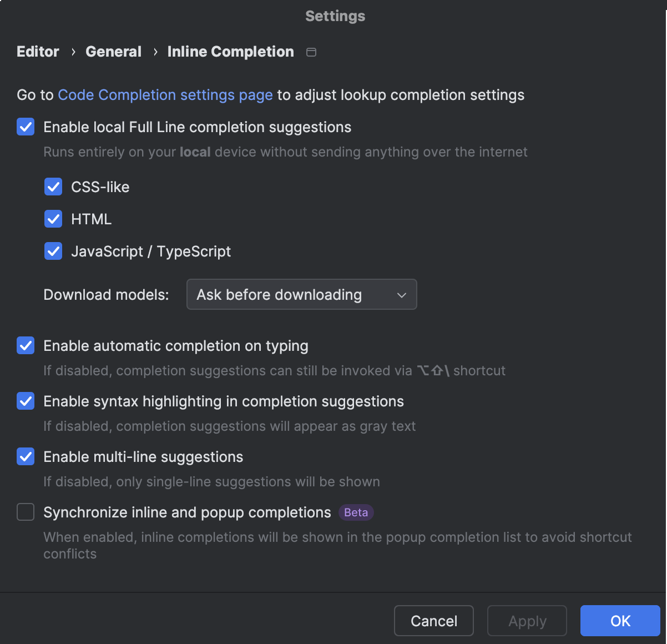The width and height of the screenshot is (667, 644).
Task: Click the Settings dialog title
Action: 335,16
